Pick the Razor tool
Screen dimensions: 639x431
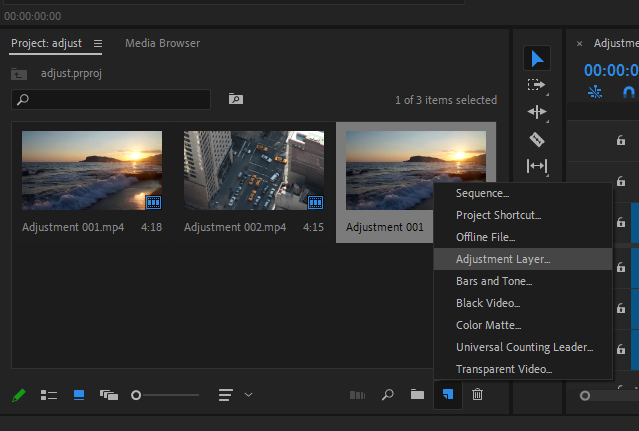537,139
